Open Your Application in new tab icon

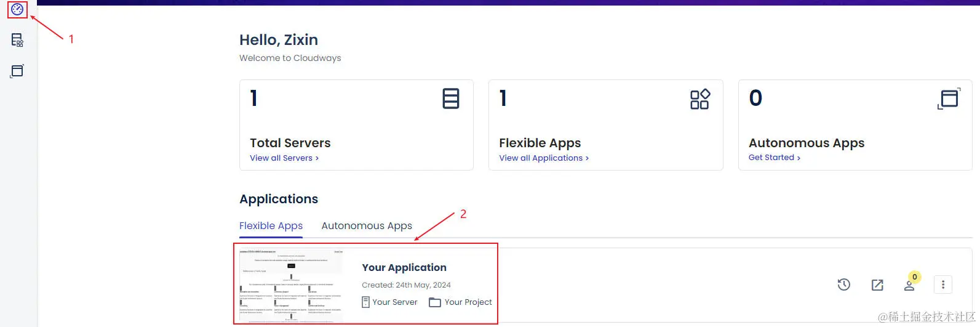(877, 285)
